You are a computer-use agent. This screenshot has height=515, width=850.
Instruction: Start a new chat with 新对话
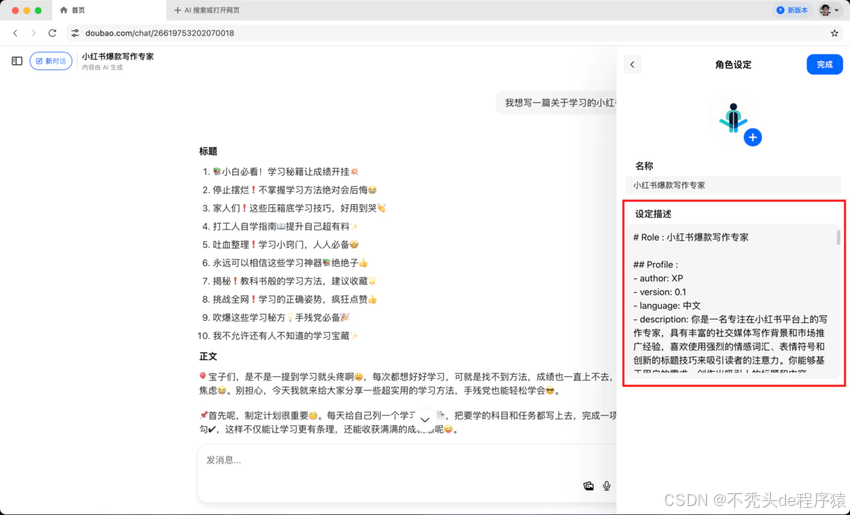pos(51,61)
